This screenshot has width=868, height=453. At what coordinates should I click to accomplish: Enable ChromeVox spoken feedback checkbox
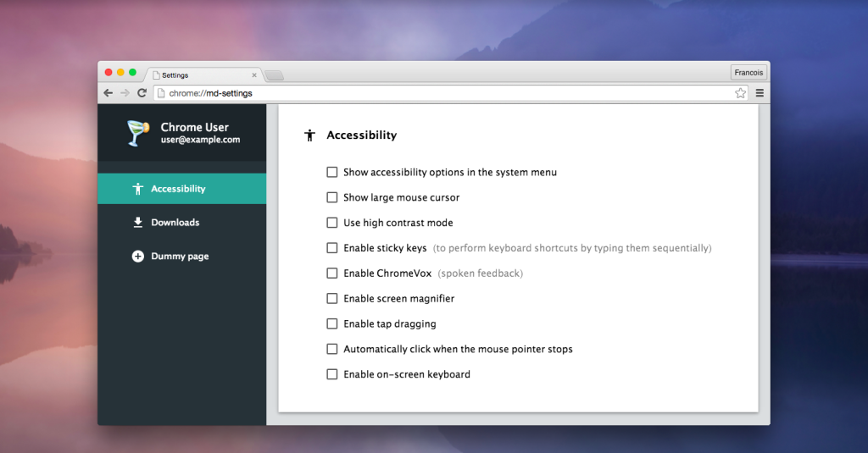coord(332,273)
